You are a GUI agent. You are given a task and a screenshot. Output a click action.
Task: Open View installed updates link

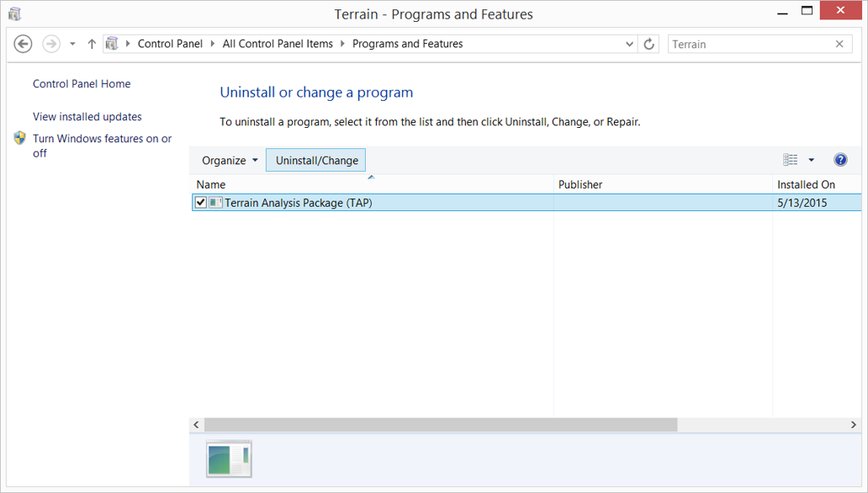click(x=87, y=117)
